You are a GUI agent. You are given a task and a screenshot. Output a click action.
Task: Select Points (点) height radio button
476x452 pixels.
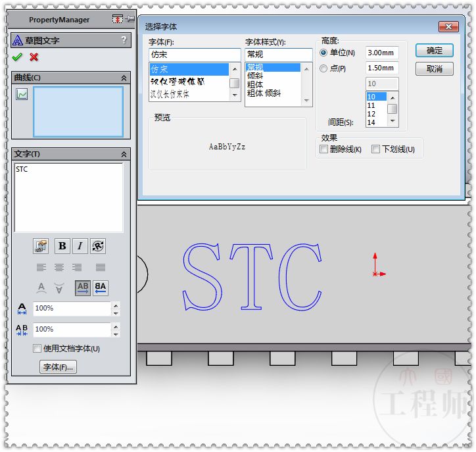tap(323, 68)
